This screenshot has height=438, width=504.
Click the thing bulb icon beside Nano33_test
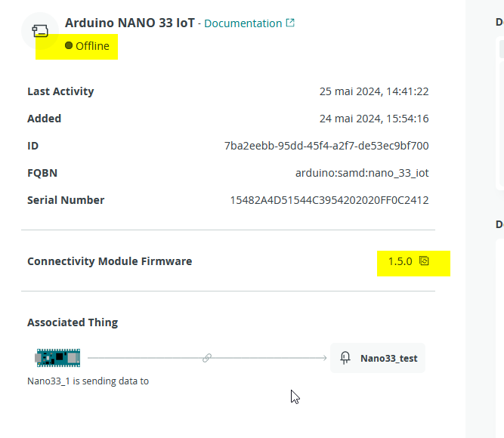pyautogui.click(x=346, y=358)
